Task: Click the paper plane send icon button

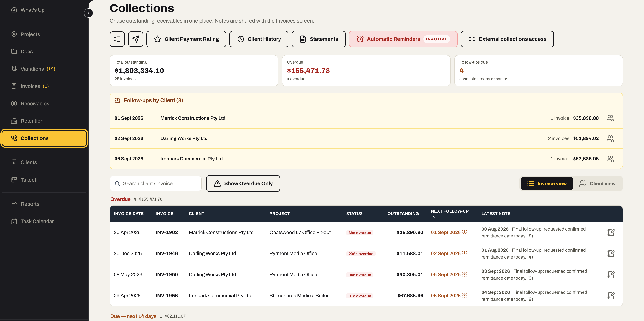Action: (x=135, y=39)
